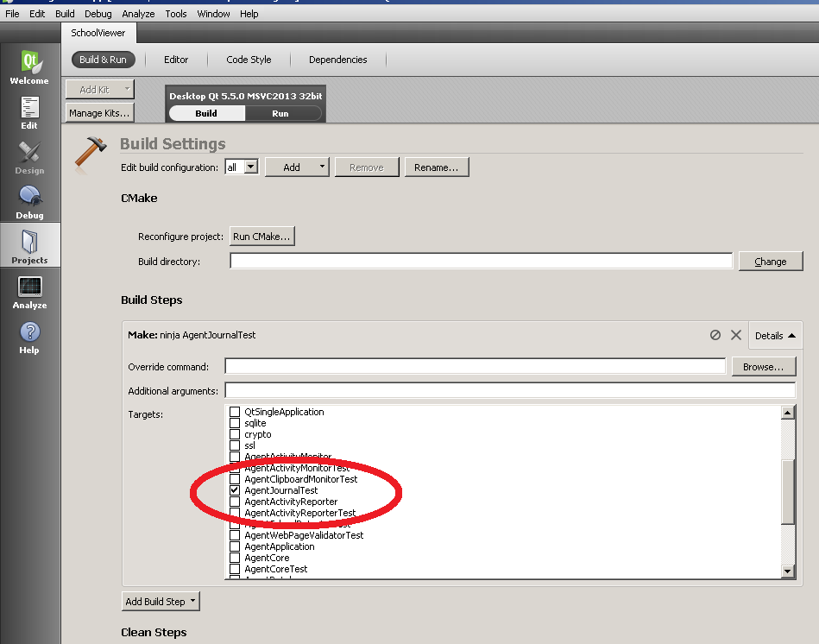Click the Override command input field

(x=476, y=366)
